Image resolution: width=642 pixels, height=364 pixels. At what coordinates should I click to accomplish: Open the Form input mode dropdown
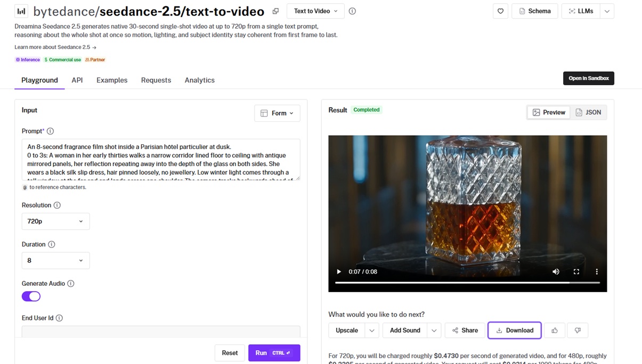277,113
